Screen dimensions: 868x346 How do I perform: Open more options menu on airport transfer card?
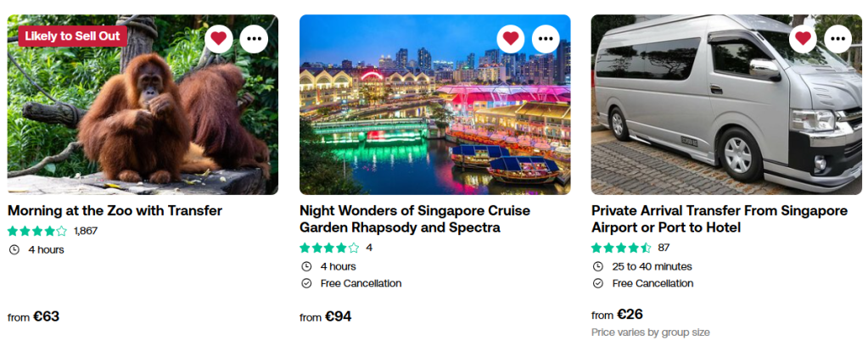point(837,38)
